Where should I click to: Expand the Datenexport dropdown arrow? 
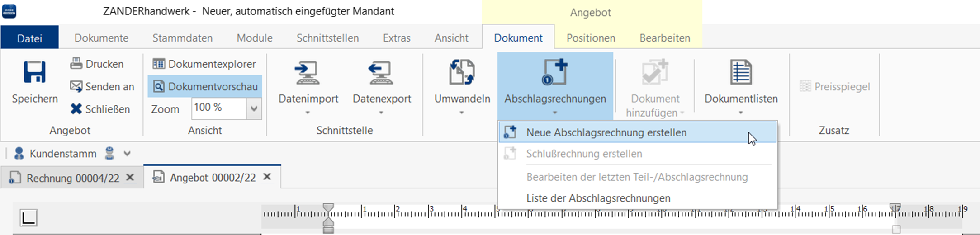[x=381, y=113]
